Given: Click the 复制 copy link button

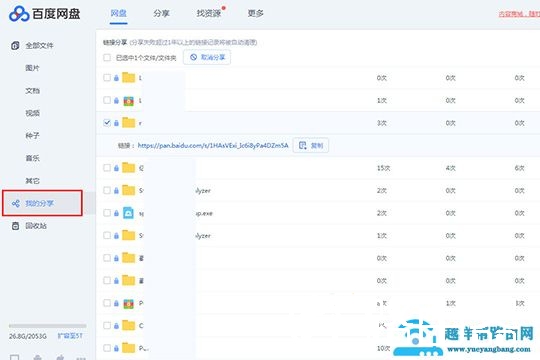Looking at the screenshot, I should coord(311,145).
